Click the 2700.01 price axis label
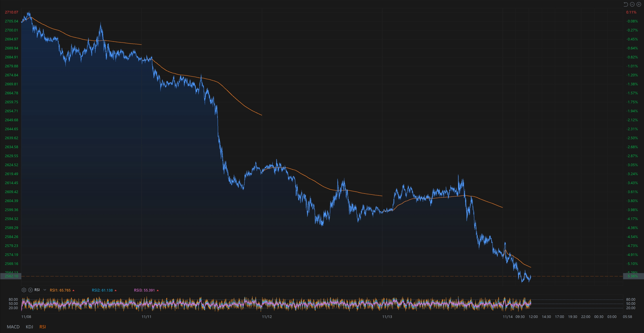 (12, 30)
